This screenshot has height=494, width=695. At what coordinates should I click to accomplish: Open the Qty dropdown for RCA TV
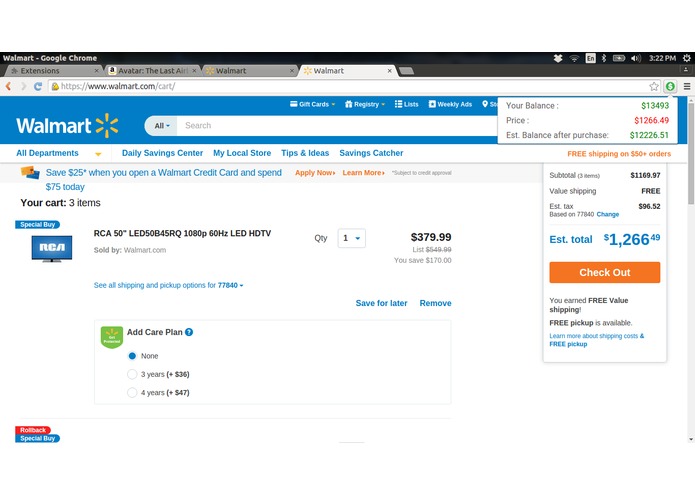(351, 238)
